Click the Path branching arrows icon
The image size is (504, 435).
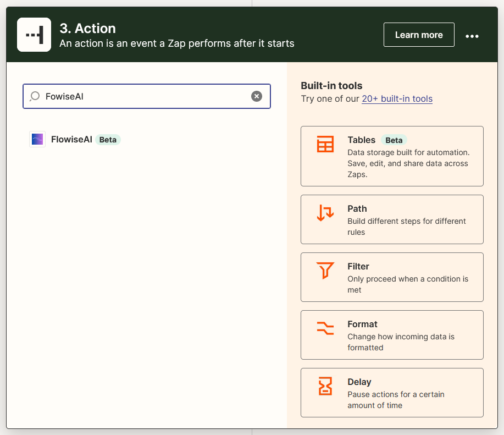click(x=325, y=213)
